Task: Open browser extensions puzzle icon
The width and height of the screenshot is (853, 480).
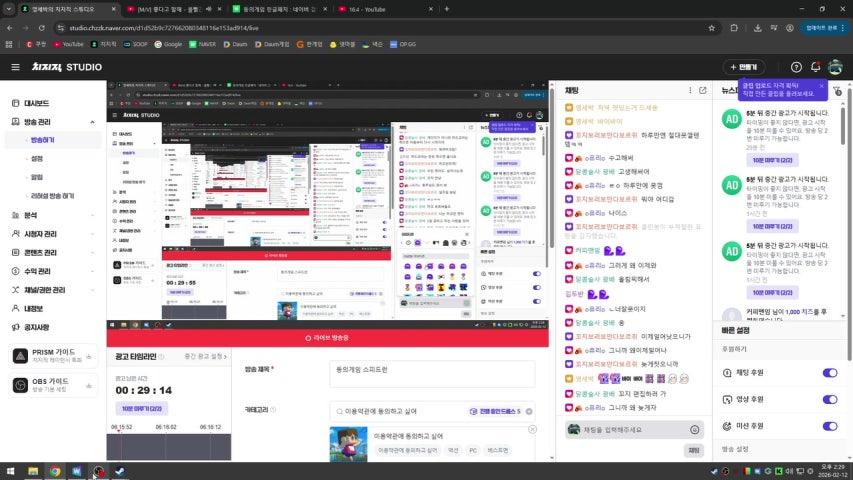Action: pos(734,28)
